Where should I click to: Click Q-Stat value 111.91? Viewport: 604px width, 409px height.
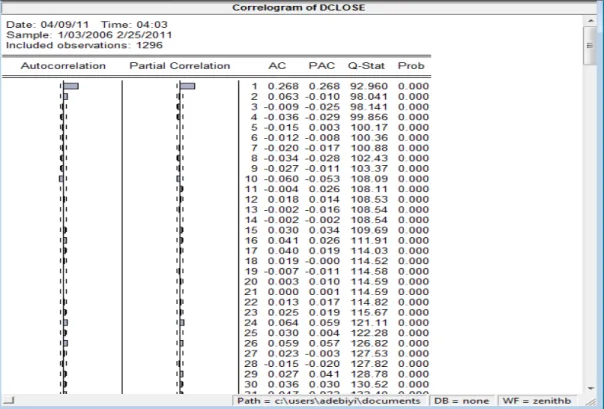pyautogui.click(x=369, y=241)
